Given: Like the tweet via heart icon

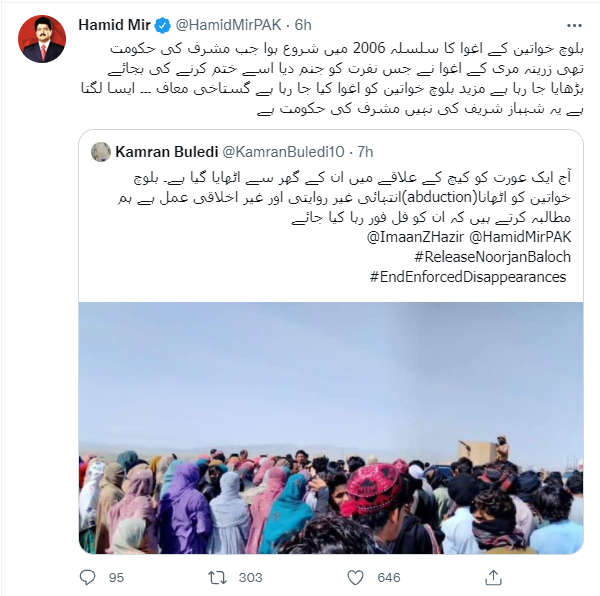Looking at the screenshot, I should (x=355, y=577).
